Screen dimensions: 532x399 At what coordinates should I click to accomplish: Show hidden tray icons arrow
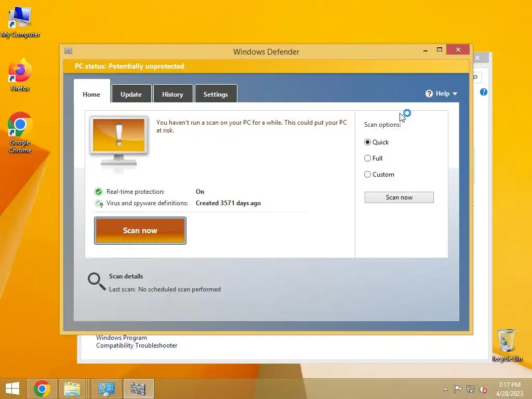(445, 389)
